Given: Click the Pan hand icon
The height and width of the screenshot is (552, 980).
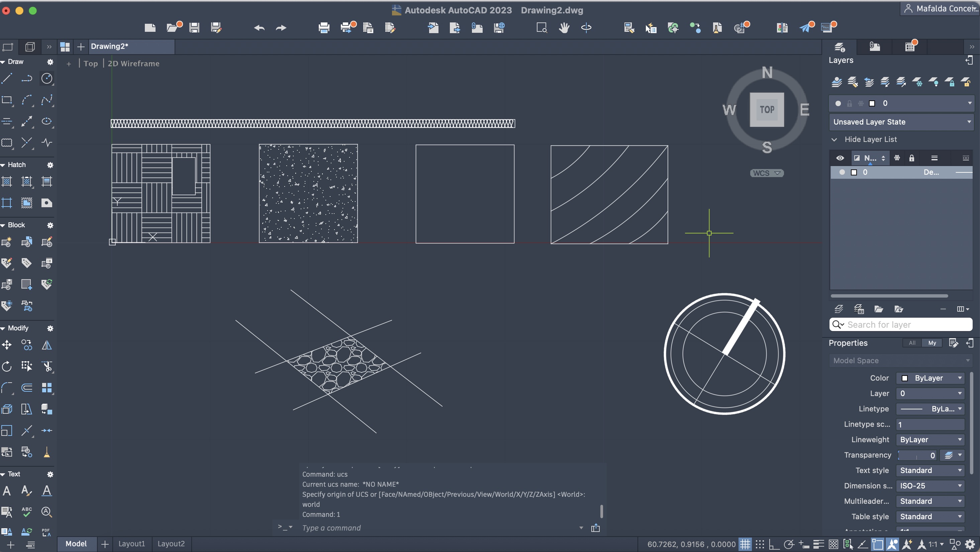Looking at the screenshot, I should point(564,28).
